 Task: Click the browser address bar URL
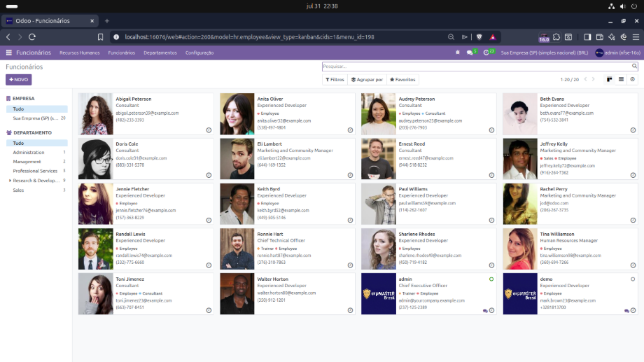tap(249, 37)
